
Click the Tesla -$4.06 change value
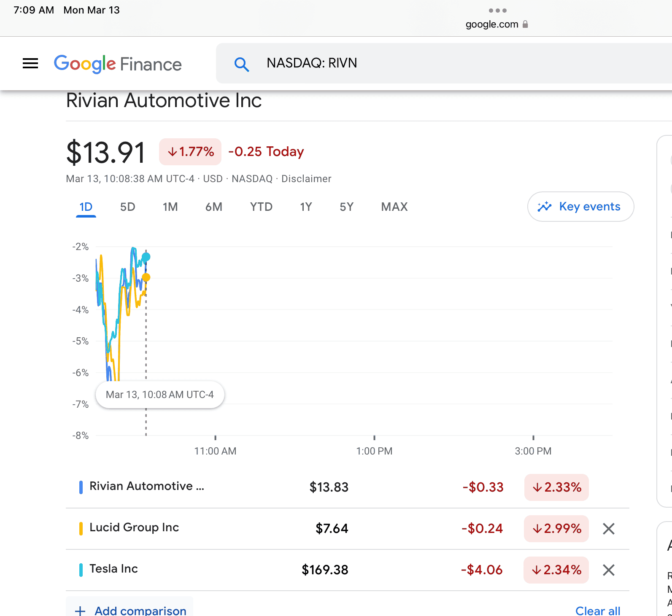click(x=482, y=570)
